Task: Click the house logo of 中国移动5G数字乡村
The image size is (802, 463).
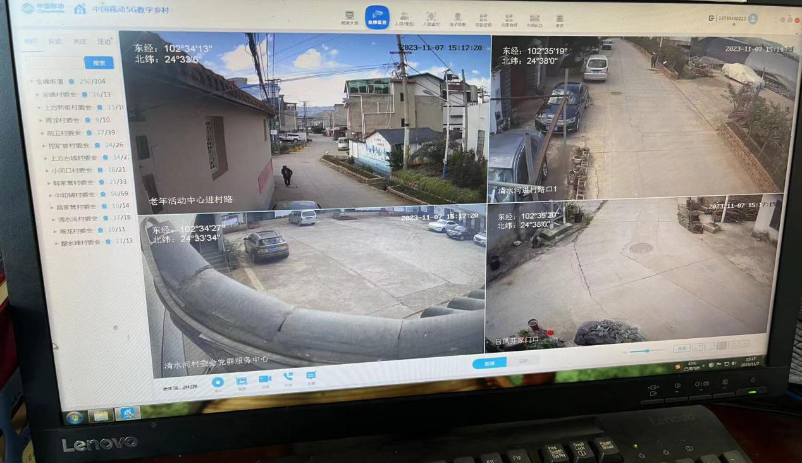Action: click(x=80, y=9)
